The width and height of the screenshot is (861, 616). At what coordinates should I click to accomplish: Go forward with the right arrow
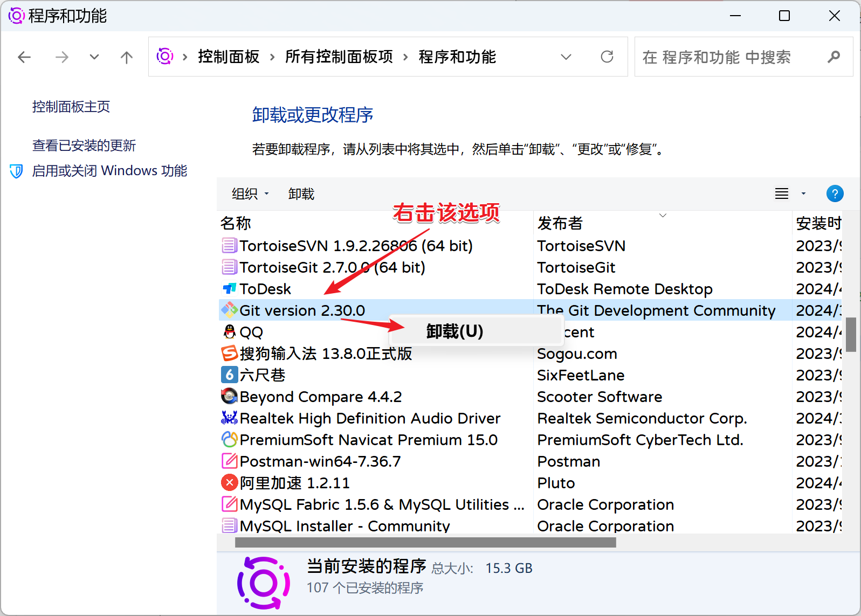click(x=62, y=57)
